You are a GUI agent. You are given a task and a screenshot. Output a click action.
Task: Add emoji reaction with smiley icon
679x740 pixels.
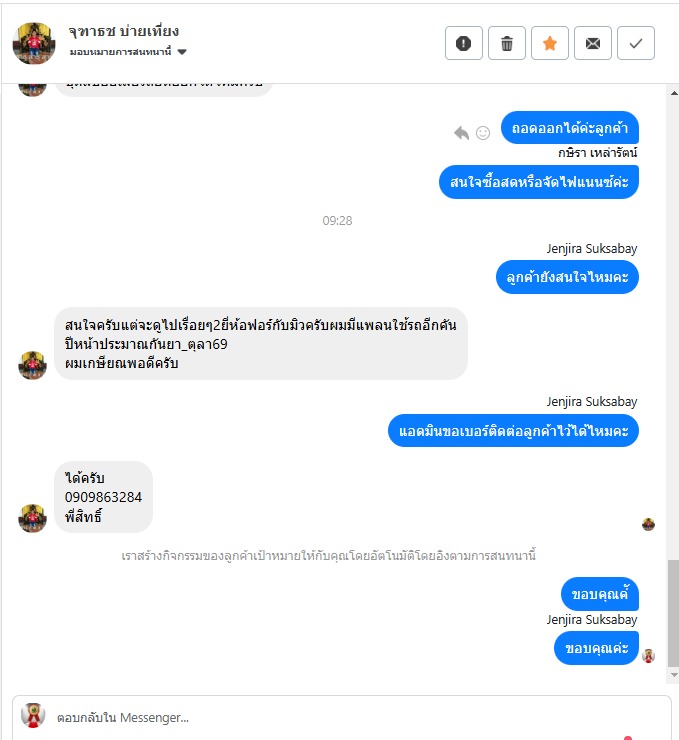pos(483,133)
